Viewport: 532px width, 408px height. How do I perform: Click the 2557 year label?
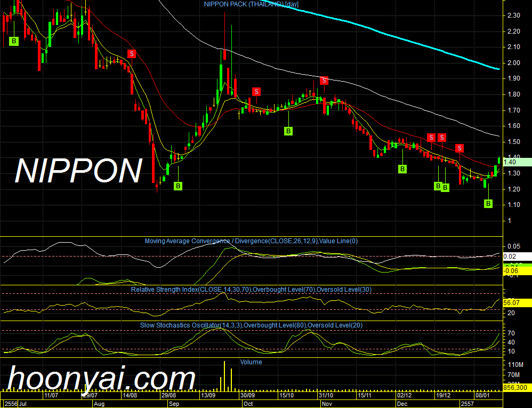467,404
